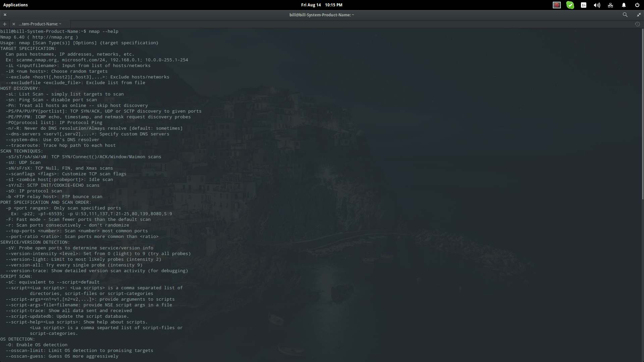
Task: Open the closed tabs history icon
Action: [637, 24]
